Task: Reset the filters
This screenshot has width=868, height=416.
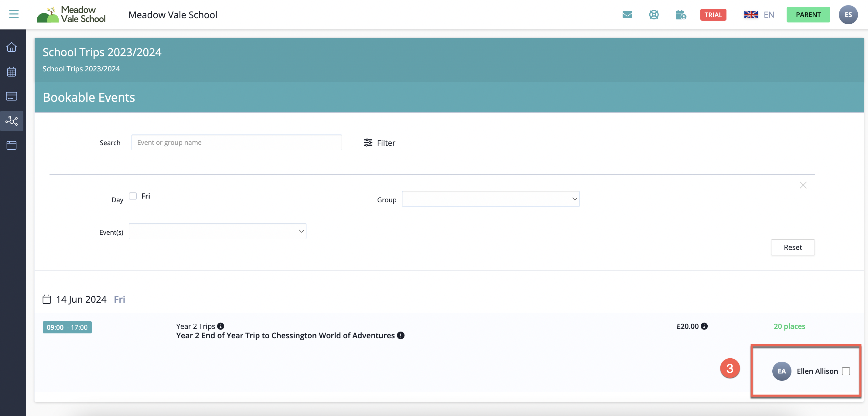Action: click(792, 247)
